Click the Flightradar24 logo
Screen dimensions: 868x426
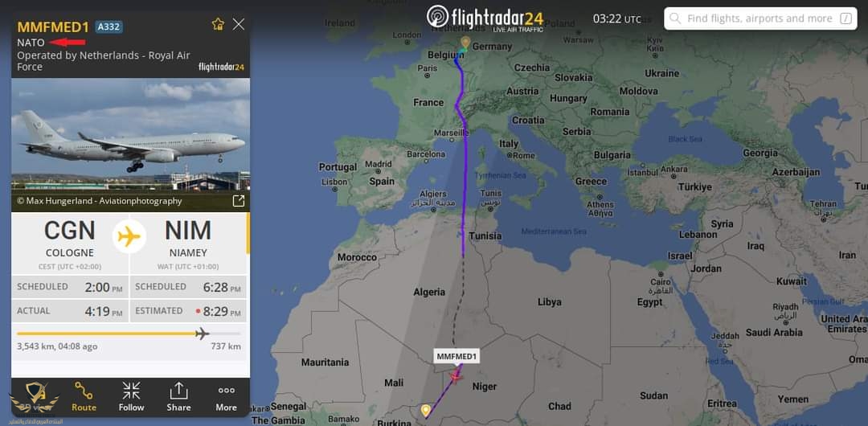coord(485,17)
